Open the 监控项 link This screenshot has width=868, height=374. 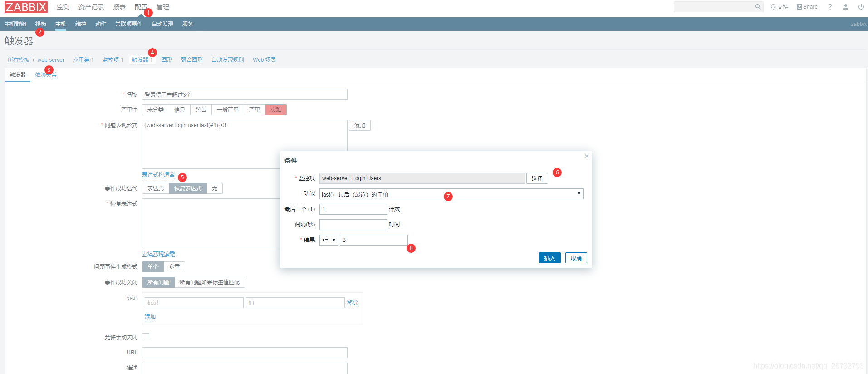click(x=113, y=60)
